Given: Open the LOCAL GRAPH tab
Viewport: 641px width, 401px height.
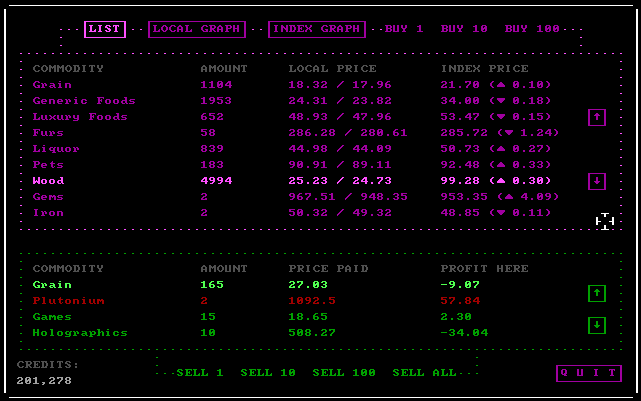Looking at the screenshot, I should tap(196, 29).
